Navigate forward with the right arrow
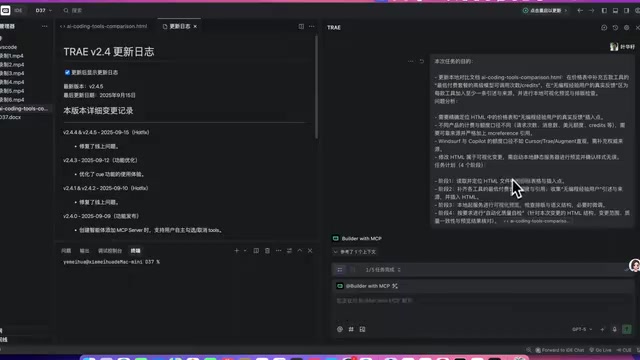This screenshot has width=640, height=360. (591, 10)
